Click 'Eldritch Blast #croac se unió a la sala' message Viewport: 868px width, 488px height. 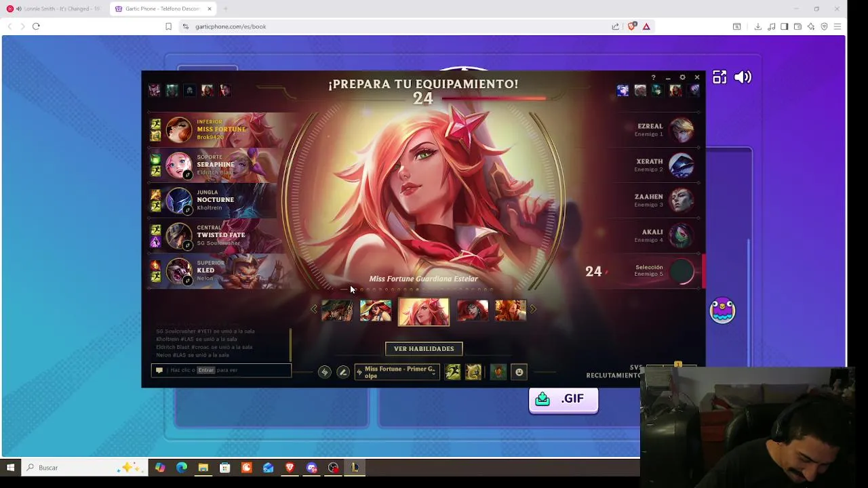tap(204, 347)
